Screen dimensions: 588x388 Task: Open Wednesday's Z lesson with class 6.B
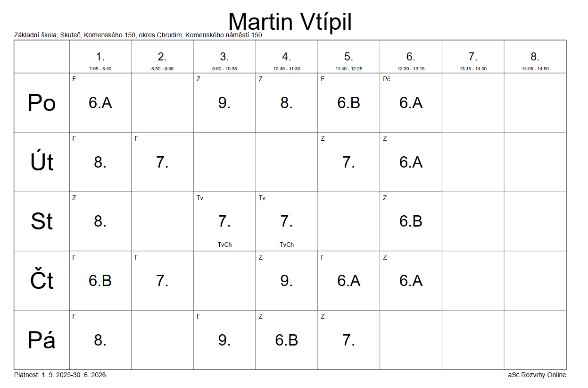coord(411,221)
